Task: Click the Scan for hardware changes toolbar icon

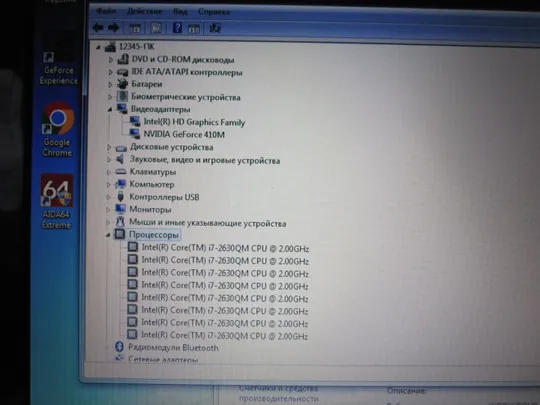Action: (x=215, y=28)
